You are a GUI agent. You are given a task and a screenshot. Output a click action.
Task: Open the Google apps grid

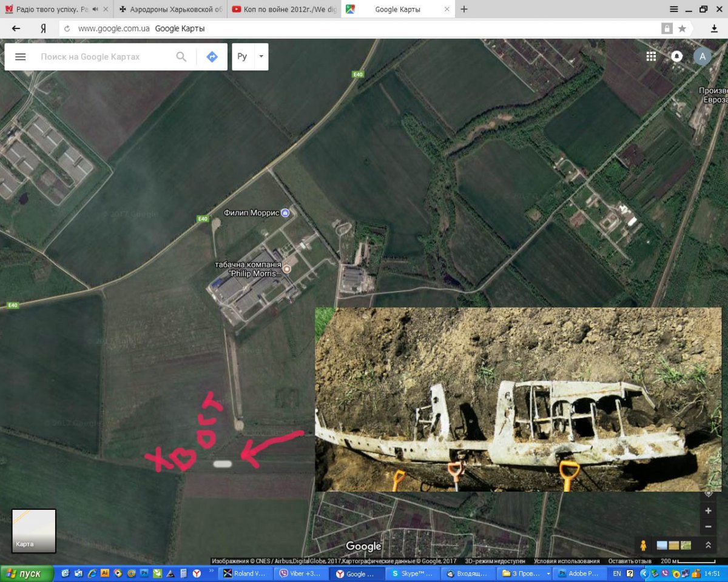[651, 56]
